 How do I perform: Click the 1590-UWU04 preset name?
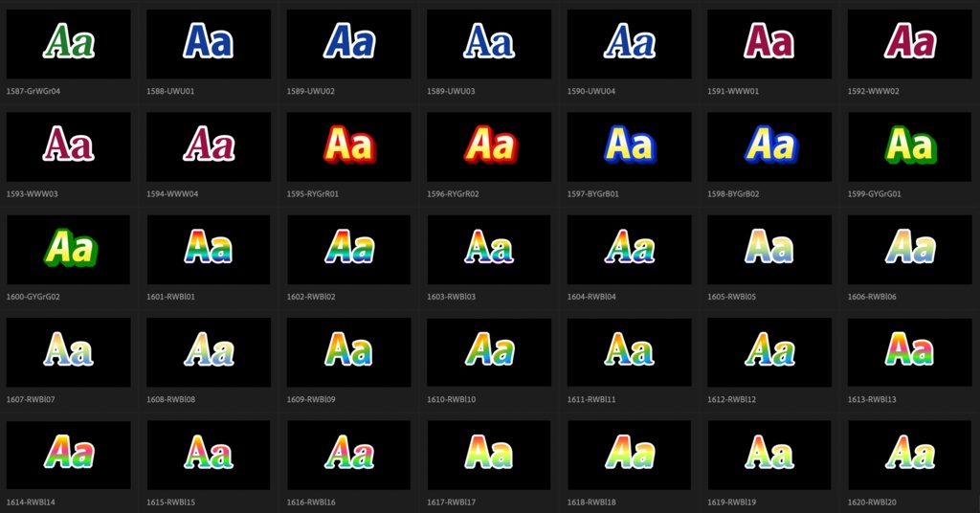point(591,91)
